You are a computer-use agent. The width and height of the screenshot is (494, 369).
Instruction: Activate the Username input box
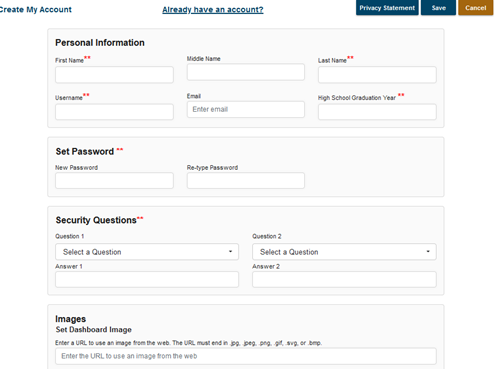coord(114,112)
